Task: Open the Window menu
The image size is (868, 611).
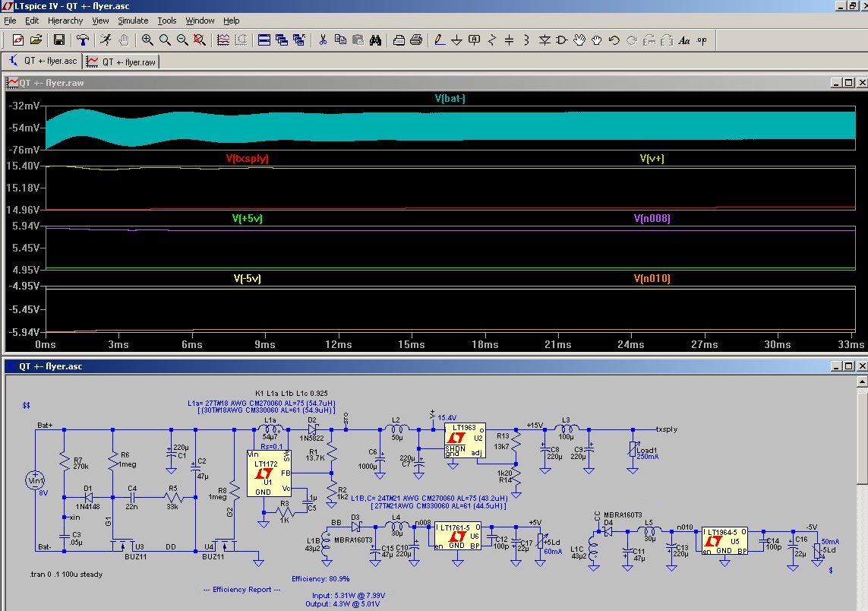Action: [200, 21]
